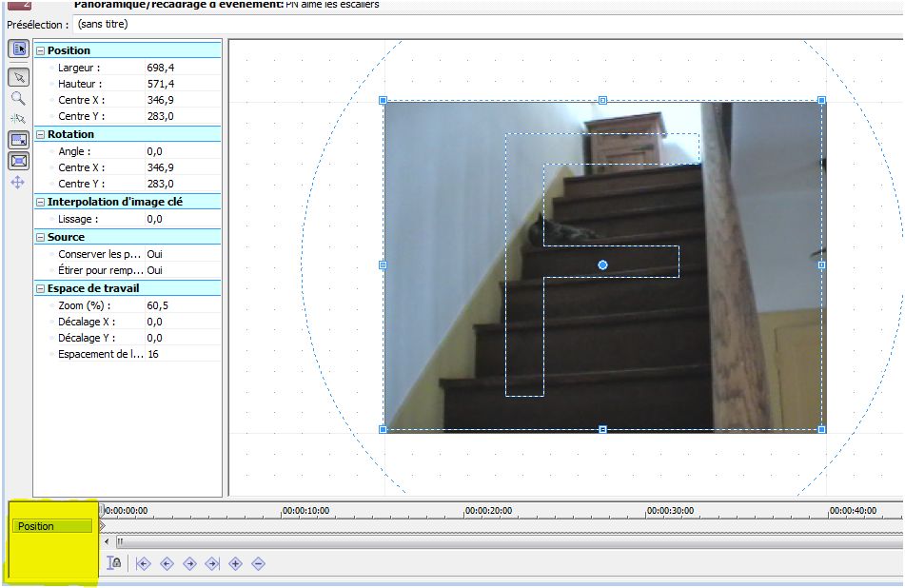
Task: Click timeline ruler at 00:00:30:00
Action: [670, 511]
